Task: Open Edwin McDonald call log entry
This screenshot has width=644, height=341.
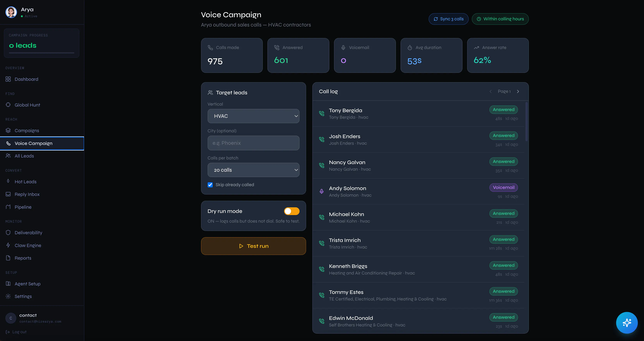Action: pyautogui.click(x=419, y=321)
